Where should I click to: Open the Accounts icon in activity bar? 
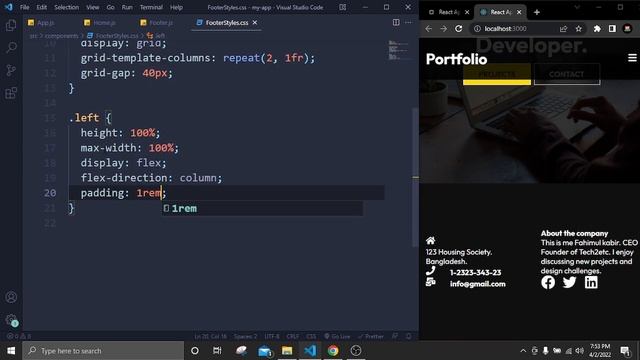(11, 297)
